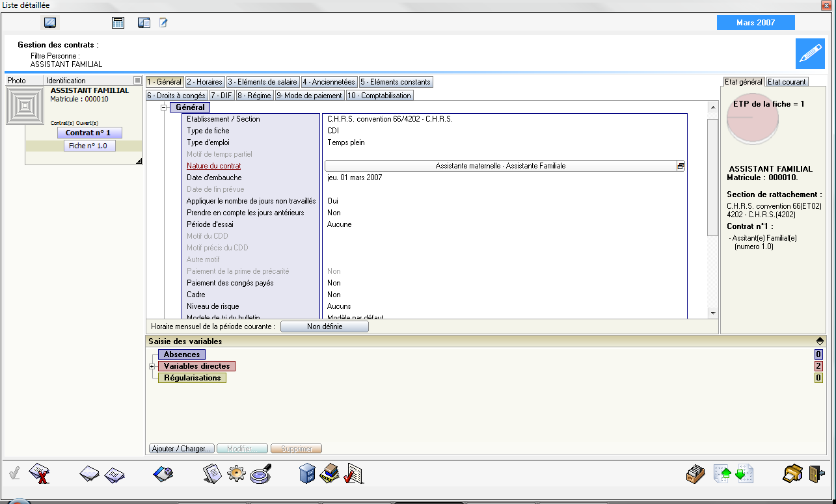Click the scroll down arrow of the properties list
836x504 pixels.
coord(712,313)
